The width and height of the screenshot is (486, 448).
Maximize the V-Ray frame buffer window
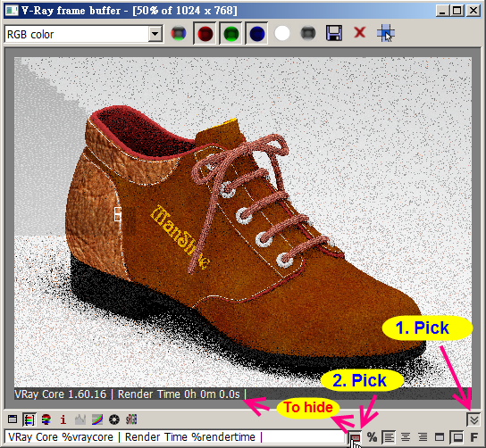coord(457,11)
